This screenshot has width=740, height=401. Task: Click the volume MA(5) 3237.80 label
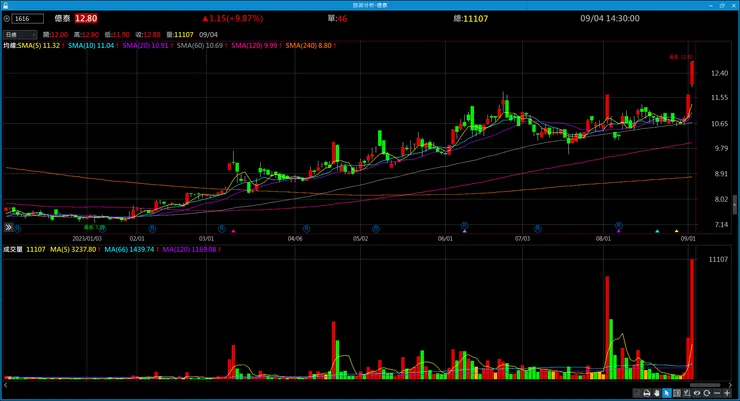75,249
